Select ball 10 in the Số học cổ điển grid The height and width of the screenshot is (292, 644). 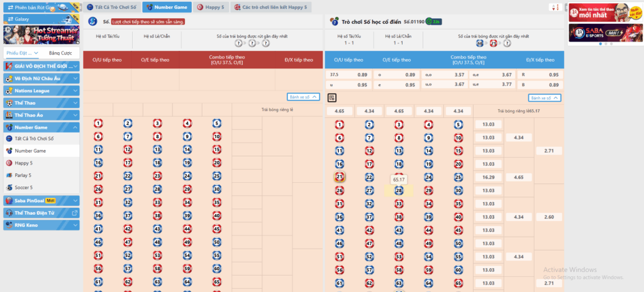[x=458, y=138]
